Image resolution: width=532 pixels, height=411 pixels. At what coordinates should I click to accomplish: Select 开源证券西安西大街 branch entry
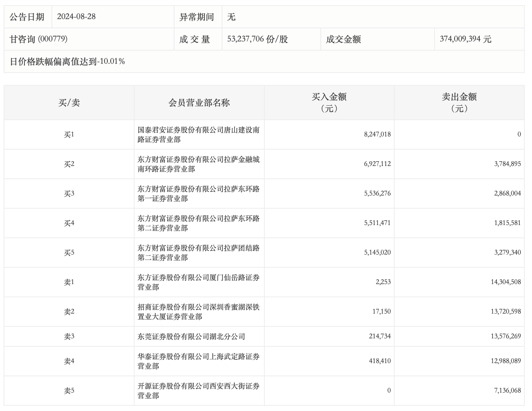(x=199, y=391)
